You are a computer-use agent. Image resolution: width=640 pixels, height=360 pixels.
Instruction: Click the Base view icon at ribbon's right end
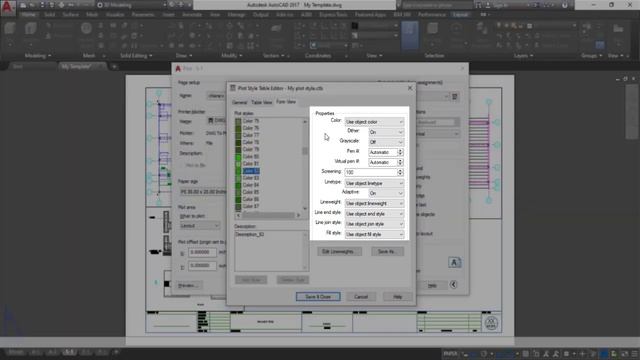618,28
